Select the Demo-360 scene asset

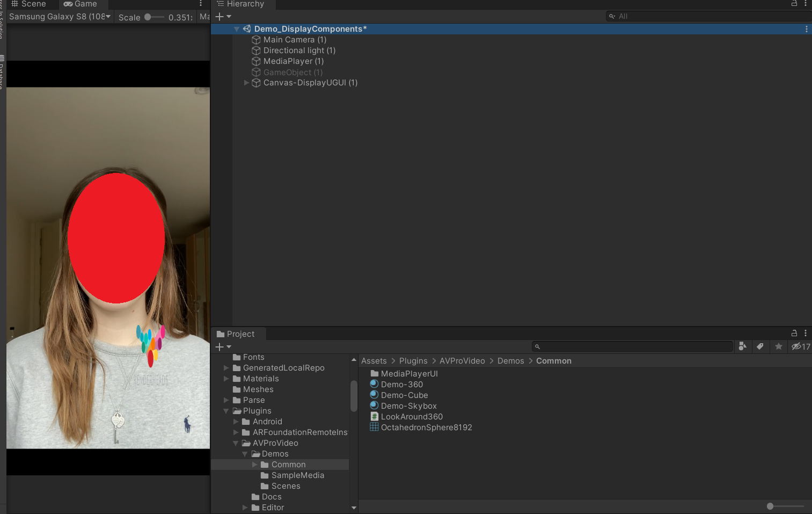coord(401,384)
